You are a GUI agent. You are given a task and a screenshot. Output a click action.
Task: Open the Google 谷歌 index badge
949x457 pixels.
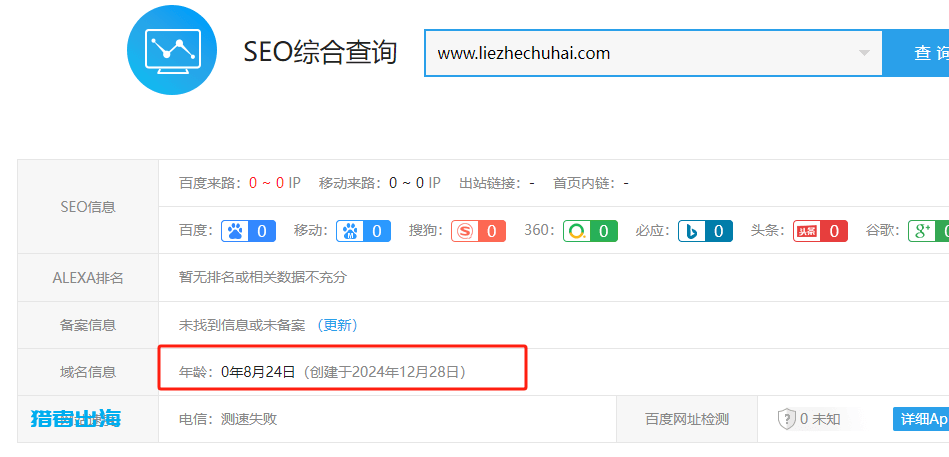(x=928, y=231)
